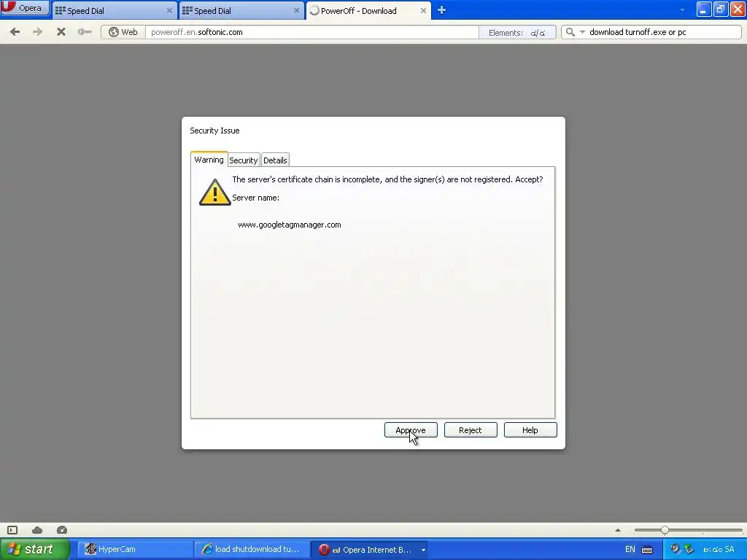Viewport: 747px width, 560px height.
Task: Click the Opera Turbo speedometer icon
Action: click(x=62, y=530)
